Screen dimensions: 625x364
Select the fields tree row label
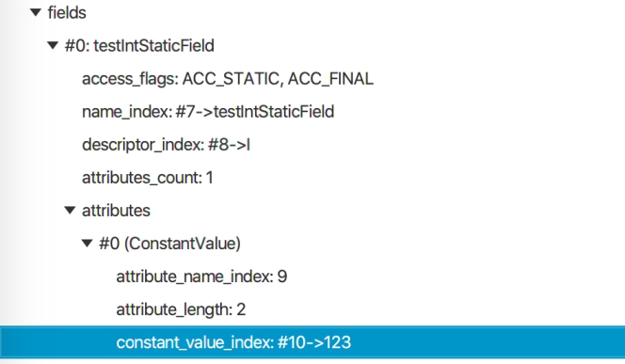coord(67,13)
